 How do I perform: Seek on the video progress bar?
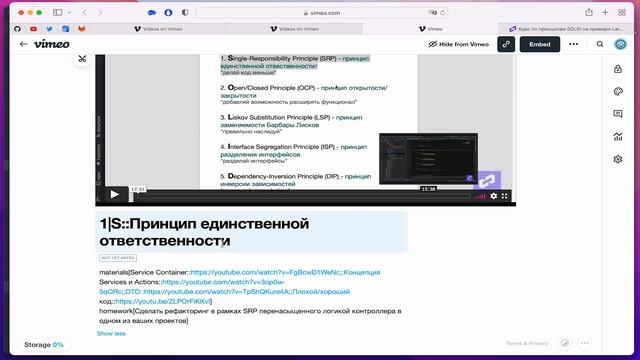(302, 196)
